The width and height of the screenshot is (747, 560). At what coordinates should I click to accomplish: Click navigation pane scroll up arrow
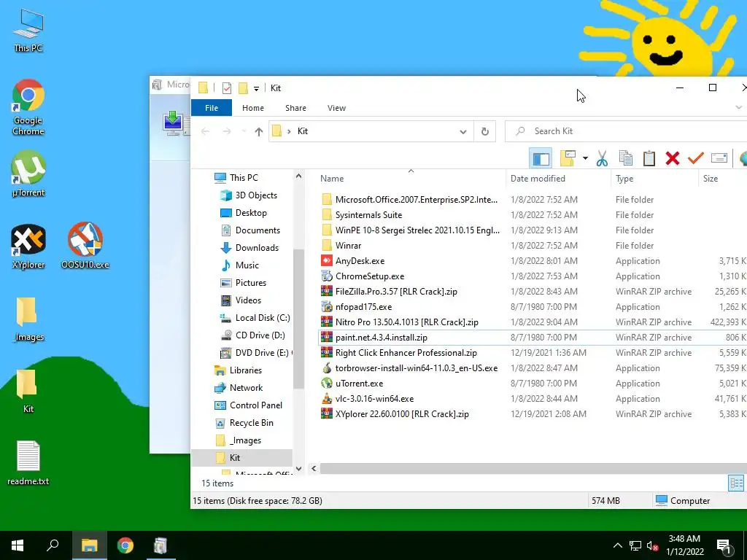(x=298, y=176)
